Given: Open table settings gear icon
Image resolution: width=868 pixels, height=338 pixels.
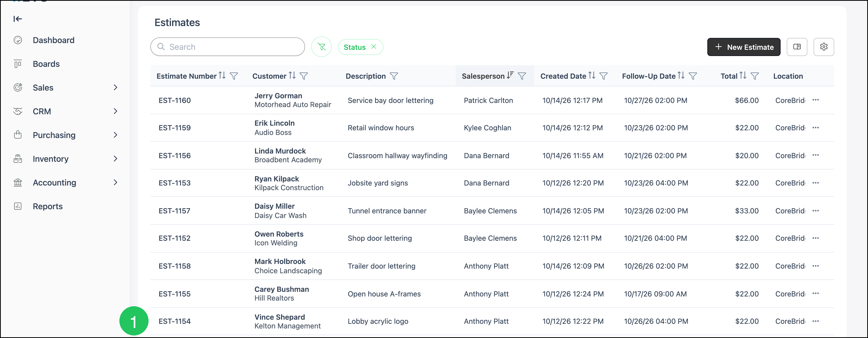Looking at the screenshot, I should click(x=824, y=47).
